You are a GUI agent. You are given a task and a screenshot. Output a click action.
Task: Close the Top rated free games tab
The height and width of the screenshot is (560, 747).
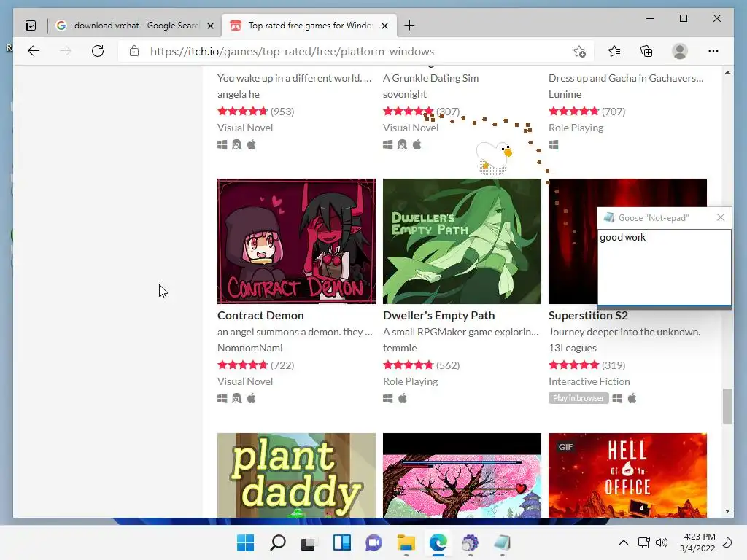click(385, 26)
